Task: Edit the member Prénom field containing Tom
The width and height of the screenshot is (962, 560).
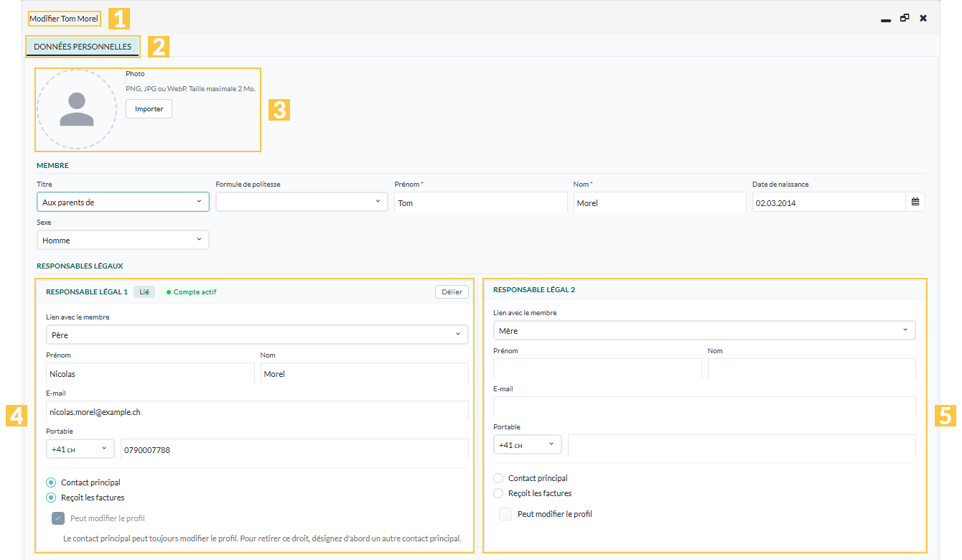Action: click(x=481, y=202)
